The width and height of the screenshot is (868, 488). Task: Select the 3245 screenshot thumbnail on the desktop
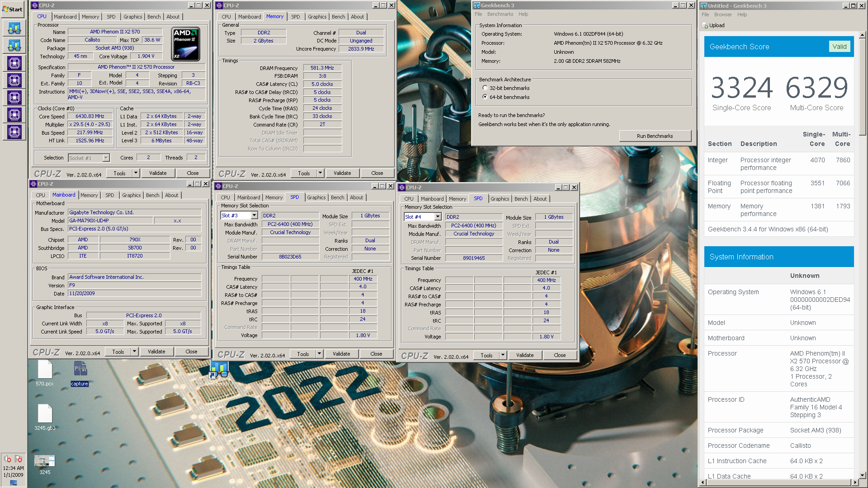tap(45, 465)
